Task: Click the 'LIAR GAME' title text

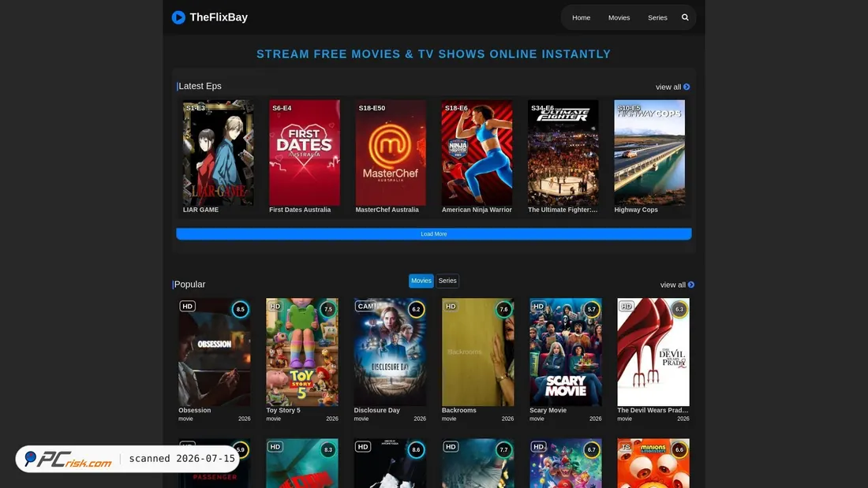Action: [201, 210]
